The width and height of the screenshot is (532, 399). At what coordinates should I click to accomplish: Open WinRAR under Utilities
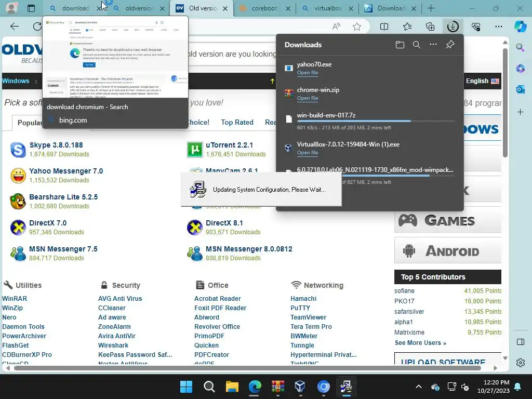(x=15, y=299)
